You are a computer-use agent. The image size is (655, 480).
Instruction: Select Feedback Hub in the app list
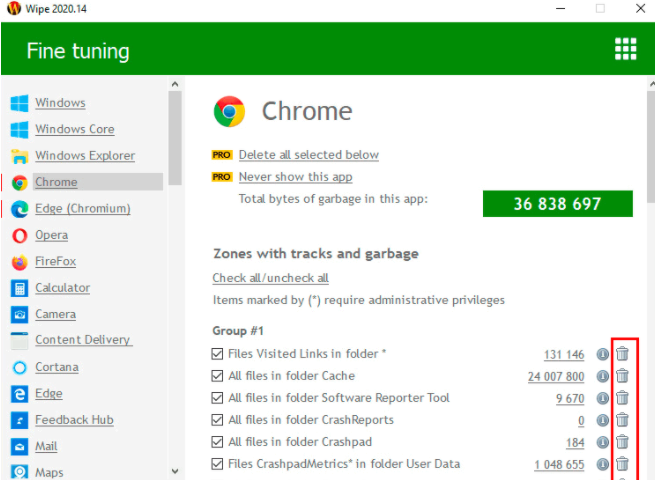point(74,419)
